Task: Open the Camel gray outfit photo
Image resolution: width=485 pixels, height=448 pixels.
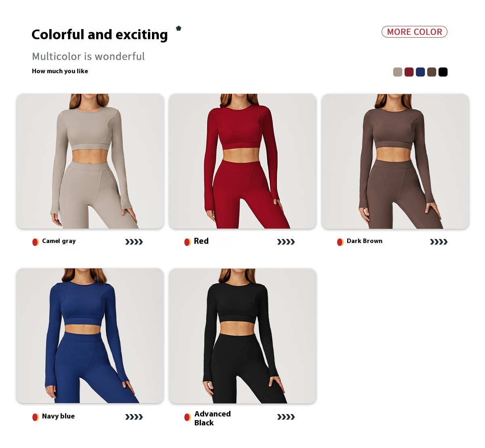Action: 90,161
